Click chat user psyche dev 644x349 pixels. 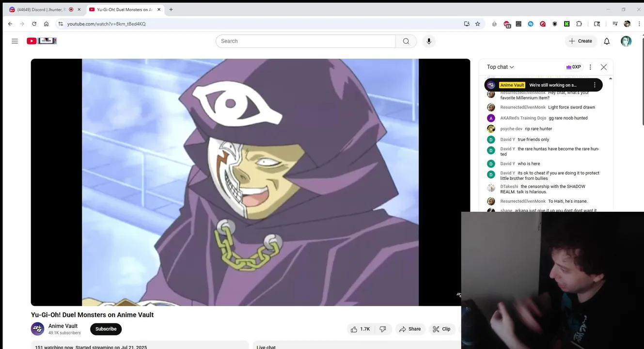pos(511,129)
